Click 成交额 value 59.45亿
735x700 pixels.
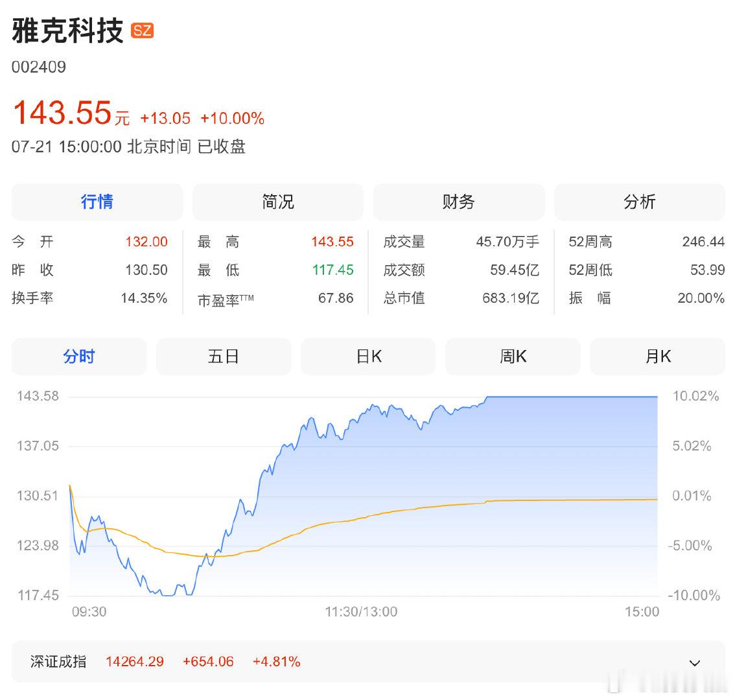click(515, 270)
